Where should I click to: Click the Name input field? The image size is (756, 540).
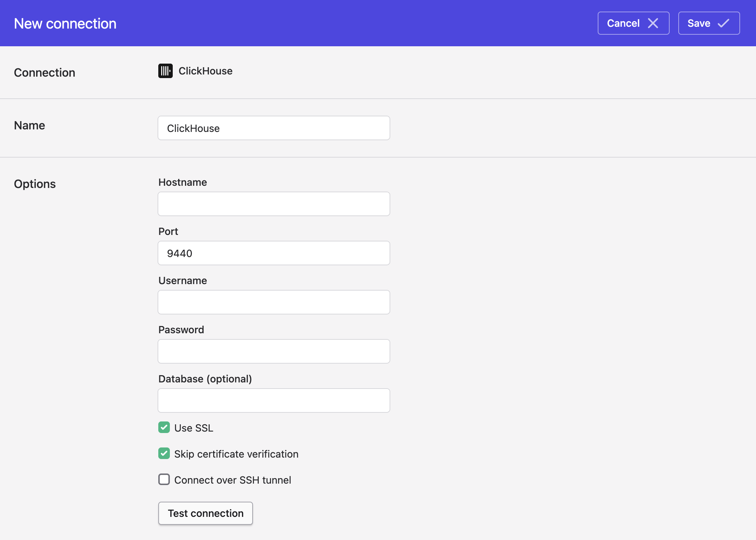tap(274, 128)
